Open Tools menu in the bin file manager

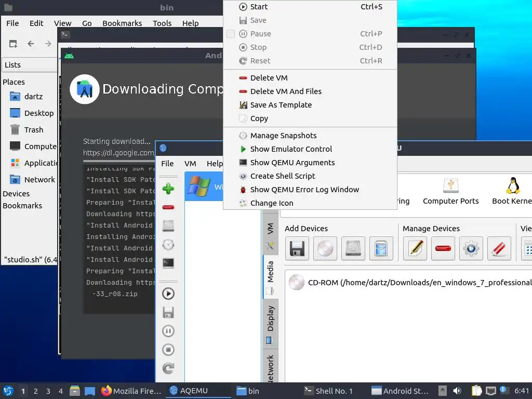pos(162,23)
